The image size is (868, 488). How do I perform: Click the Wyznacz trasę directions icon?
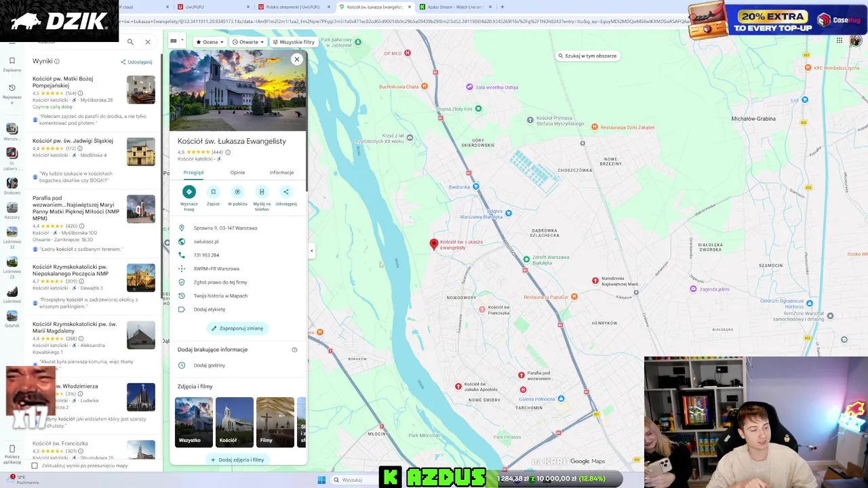pos(189,192)
